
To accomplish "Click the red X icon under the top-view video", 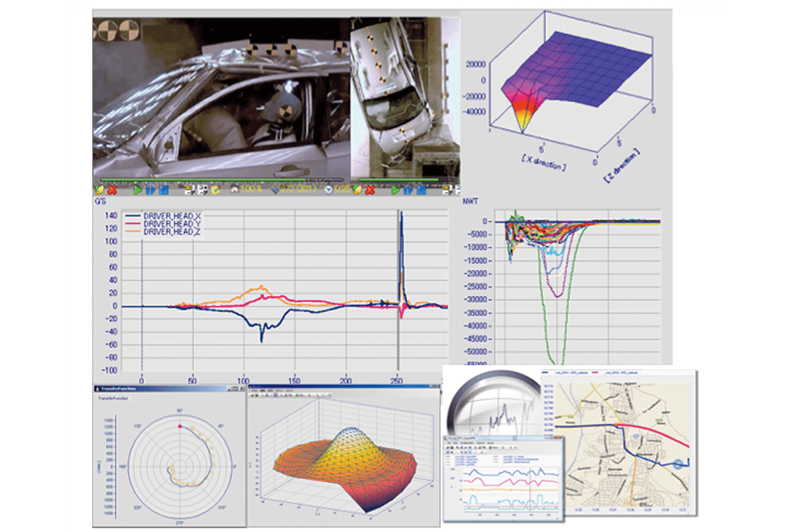I will pos(369,189).
